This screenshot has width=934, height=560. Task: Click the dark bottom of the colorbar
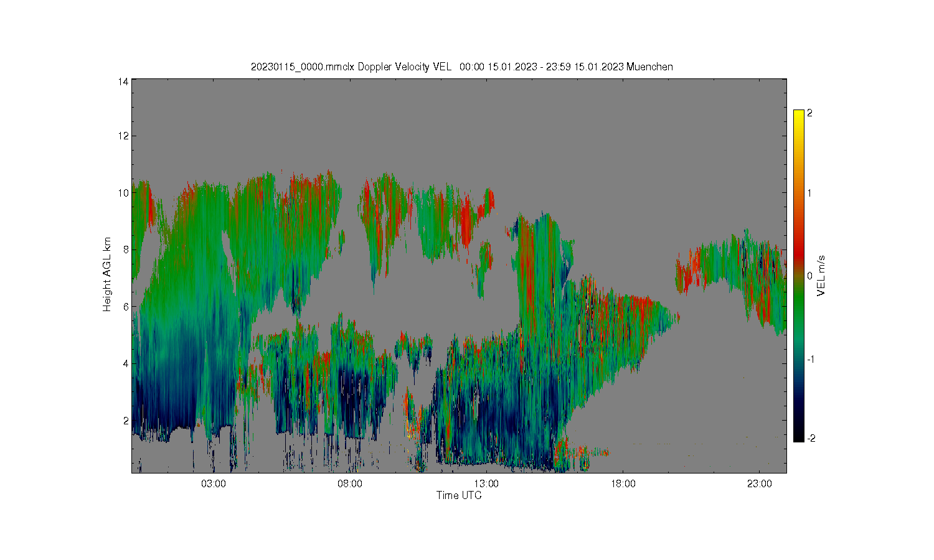point(799,432)
